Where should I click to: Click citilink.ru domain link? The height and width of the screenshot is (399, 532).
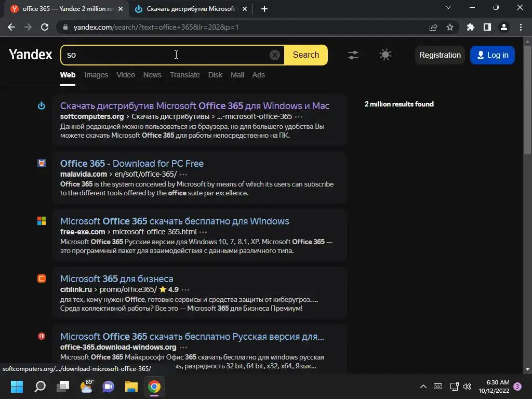click(x=76, y=289)
